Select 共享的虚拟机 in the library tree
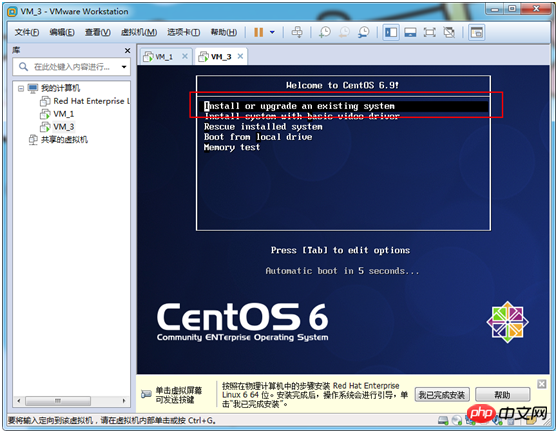The height and width of the screenshot is (433, 558). (64, 139)
